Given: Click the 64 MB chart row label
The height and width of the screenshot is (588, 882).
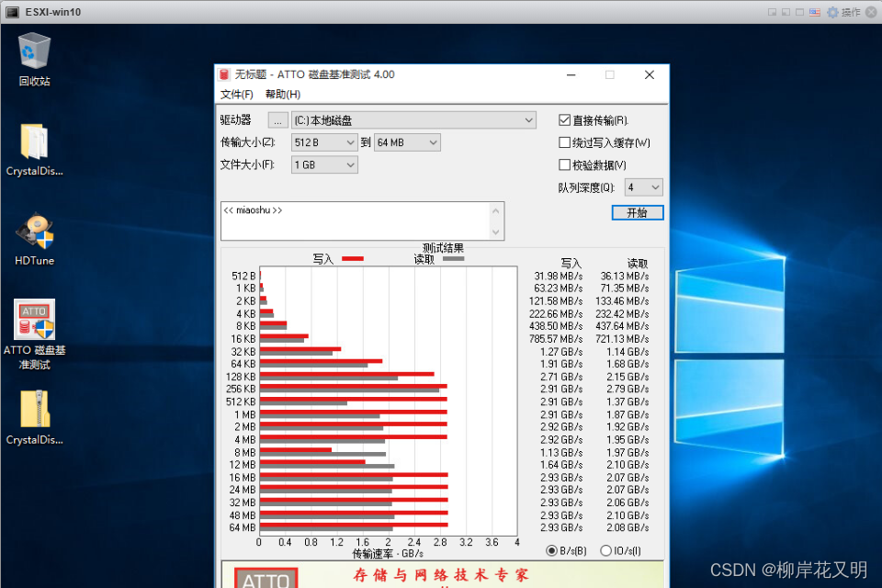Looking at the screenshot, I should [x=243, y=527].
